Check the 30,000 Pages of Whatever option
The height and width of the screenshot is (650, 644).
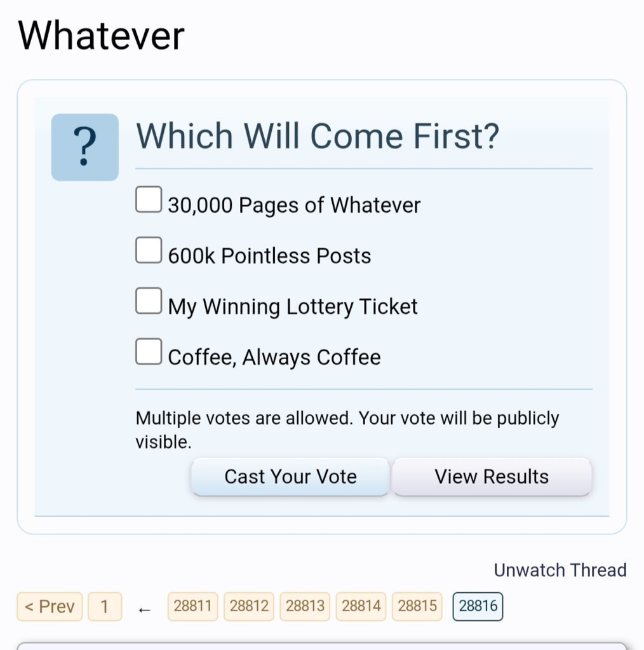tap(149, 200)
